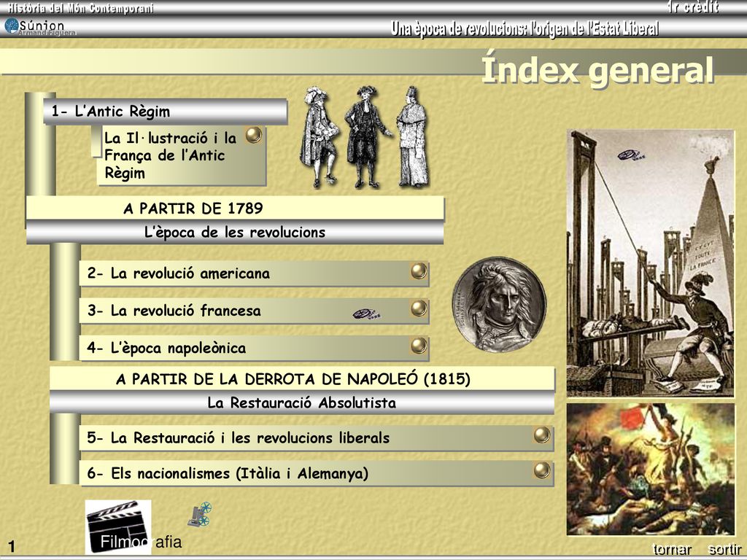The image size is (747, 560).
Task: Click La Restauració Absolutista heading
Action: pos(302,402)
